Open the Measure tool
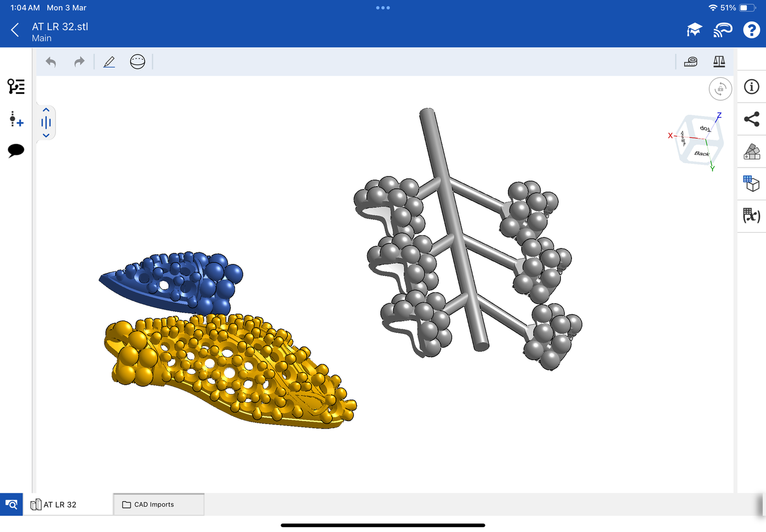This screenshot has width=766, height=532. click(691, 62)
